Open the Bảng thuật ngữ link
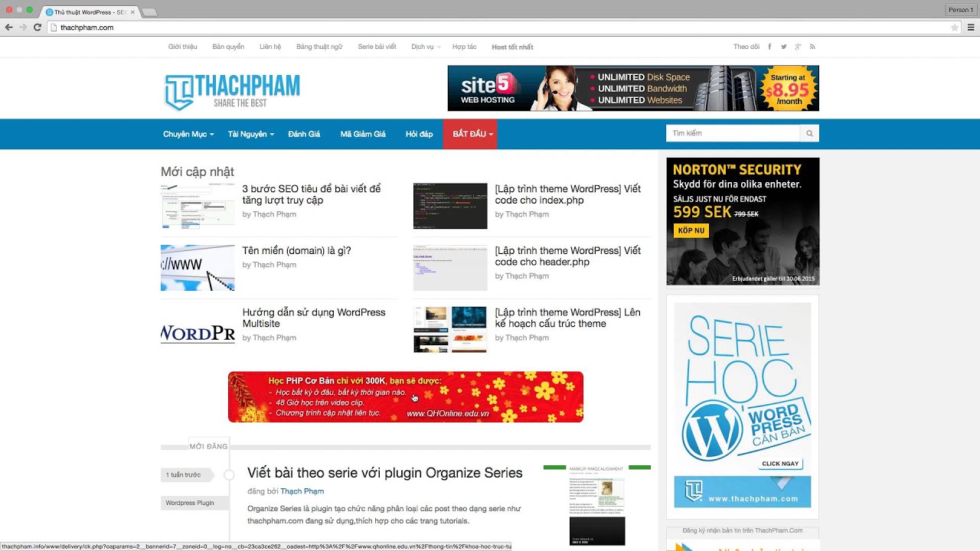 [x=319, y=47]
